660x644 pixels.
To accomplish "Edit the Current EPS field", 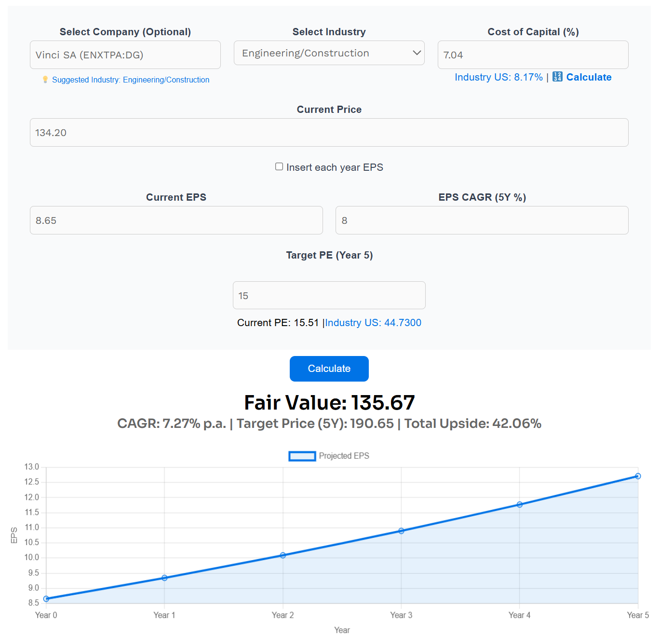I will click(176, 220).
